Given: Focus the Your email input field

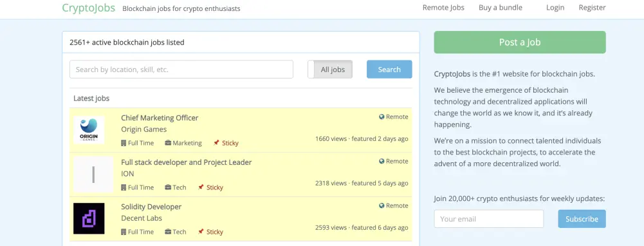Looking at the screenshot, I should pyautogui.click(x=489, y=219).
